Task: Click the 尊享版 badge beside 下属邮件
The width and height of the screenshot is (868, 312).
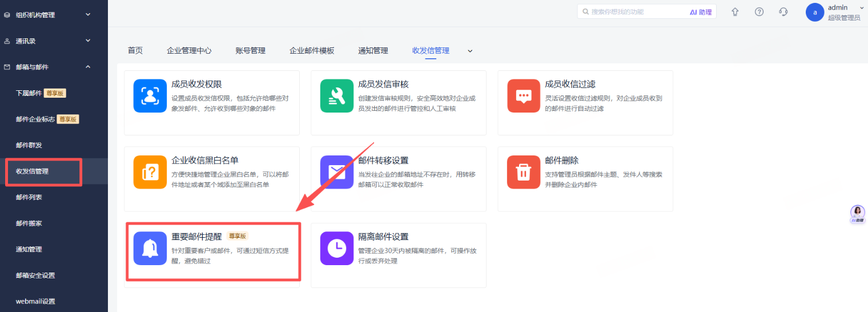Action: pos(55,93)
